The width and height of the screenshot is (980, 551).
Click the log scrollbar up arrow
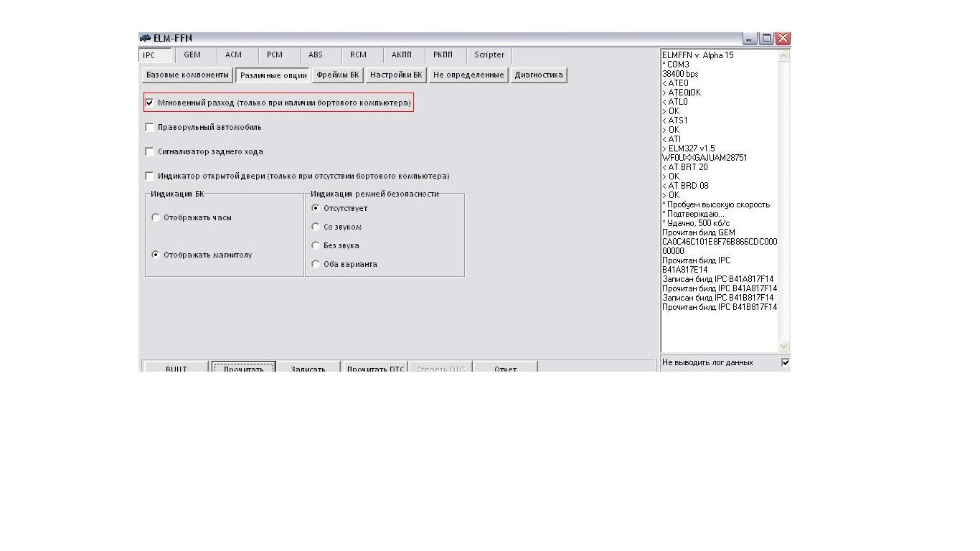783,55
